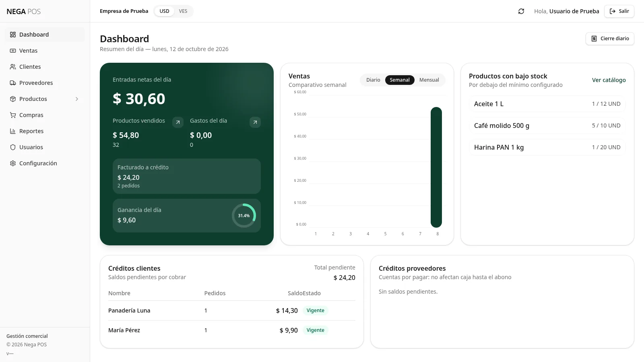Open the Ventas menu item
Viewport: 644px width, 362px height.
45,51
